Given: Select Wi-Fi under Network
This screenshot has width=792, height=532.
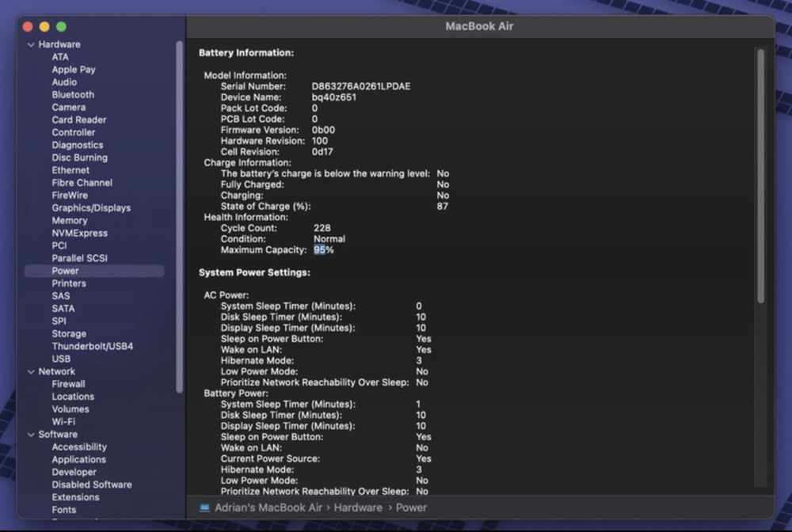Looking at the screenshot, I should click(x=63, y=423).
